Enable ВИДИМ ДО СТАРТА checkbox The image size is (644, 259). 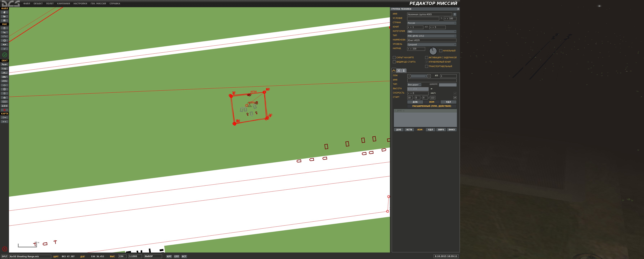tap(394, 62)
